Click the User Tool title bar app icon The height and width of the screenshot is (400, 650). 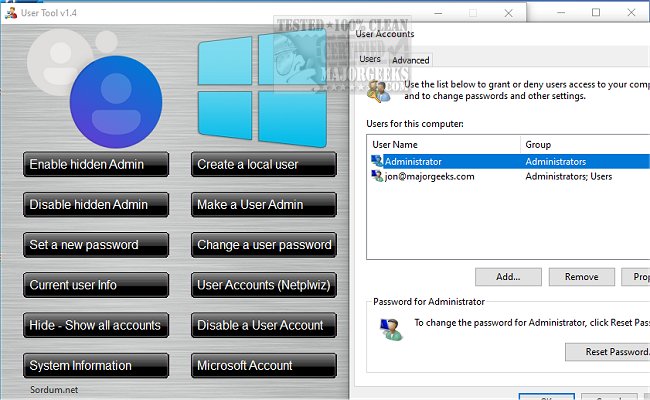click(10, 13)
